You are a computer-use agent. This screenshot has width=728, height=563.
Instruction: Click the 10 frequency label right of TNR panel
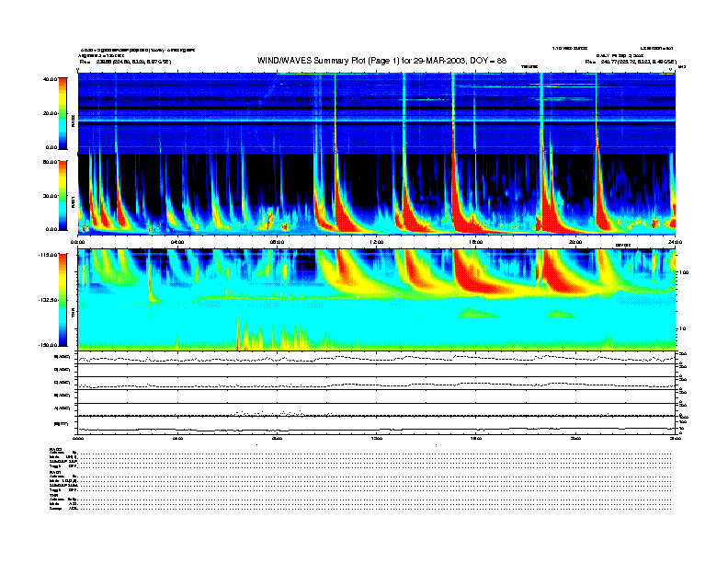[682, 329]
